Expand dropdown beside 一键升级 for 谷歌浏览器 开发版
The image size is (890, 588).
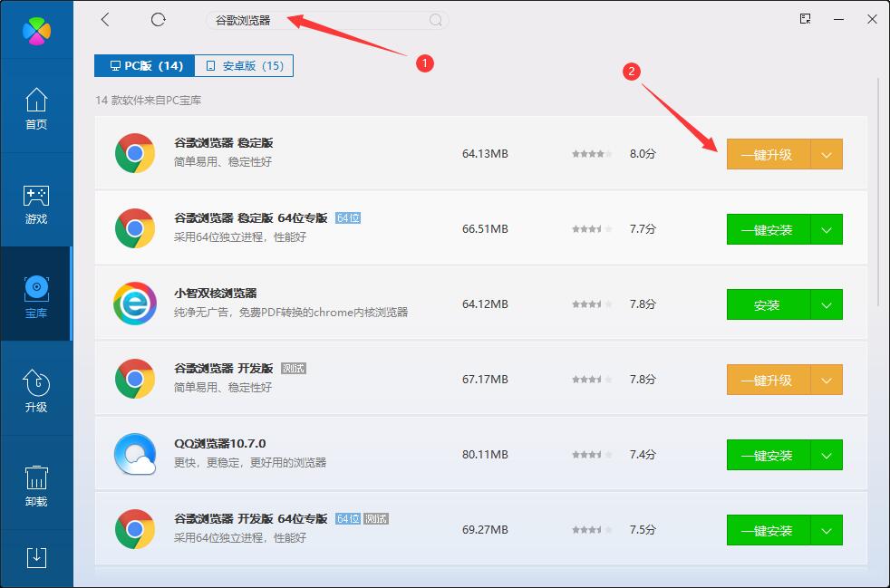pyautogui.click(x=827, y=380)
